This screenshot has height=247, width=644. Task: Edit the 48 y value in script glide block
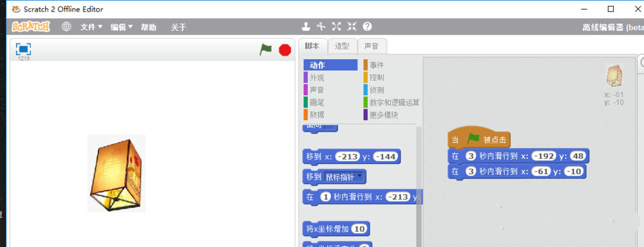coord(578,156)
